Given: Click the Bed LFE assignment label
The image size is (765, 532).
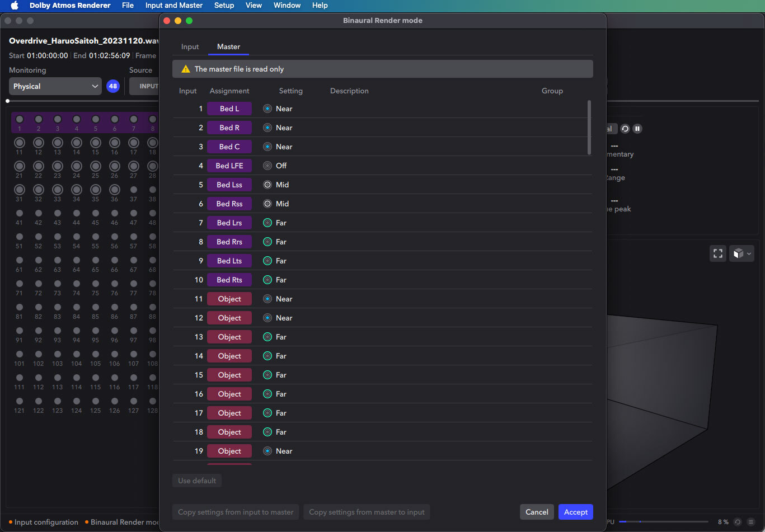Looking at the screenshot, I should point(229,166).
